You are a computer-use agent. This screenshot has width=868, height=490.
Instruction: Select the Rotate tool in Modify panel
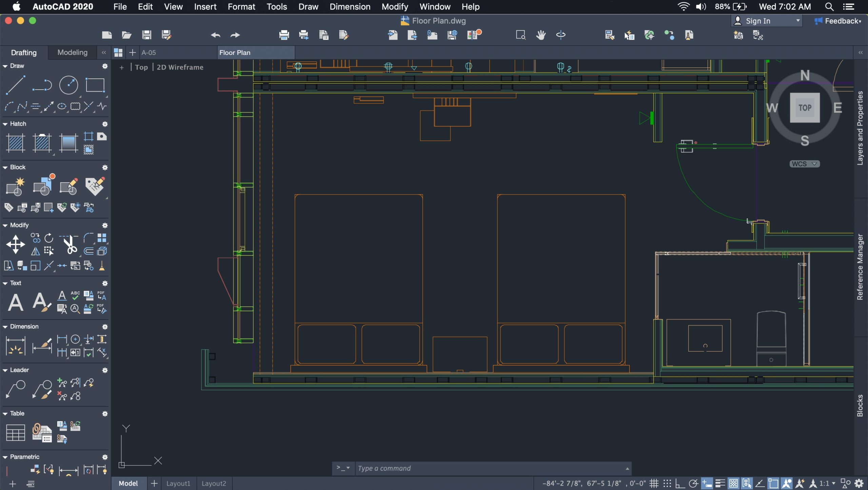tap(49, 237)
